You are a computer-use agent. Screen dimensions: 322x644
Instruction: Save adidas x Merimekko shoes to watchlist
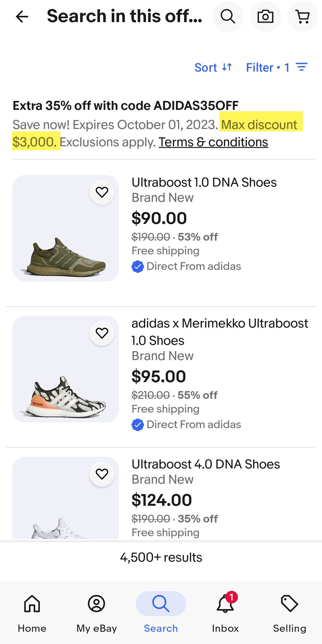[x=102, y=333]
